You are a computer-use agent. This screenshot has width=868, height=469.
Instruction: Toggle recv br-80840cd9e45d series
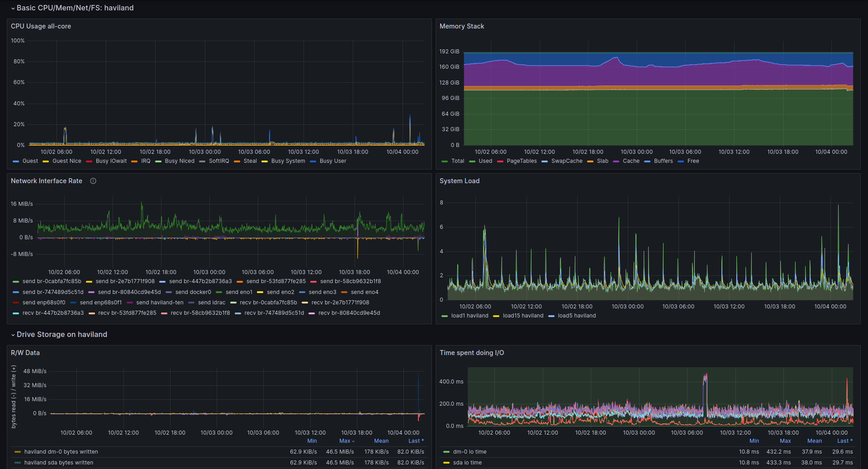[349, 313]
